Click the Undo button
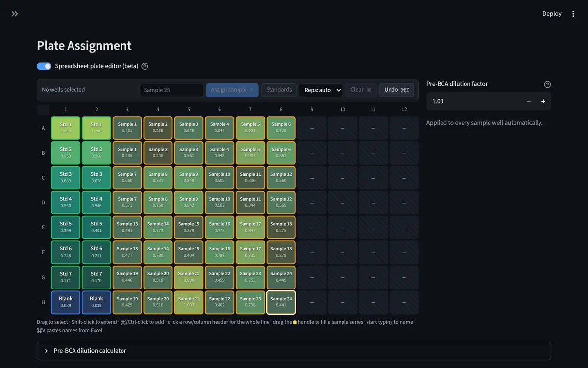The width and height of the screenshot is (588, 368). point(396,90)
